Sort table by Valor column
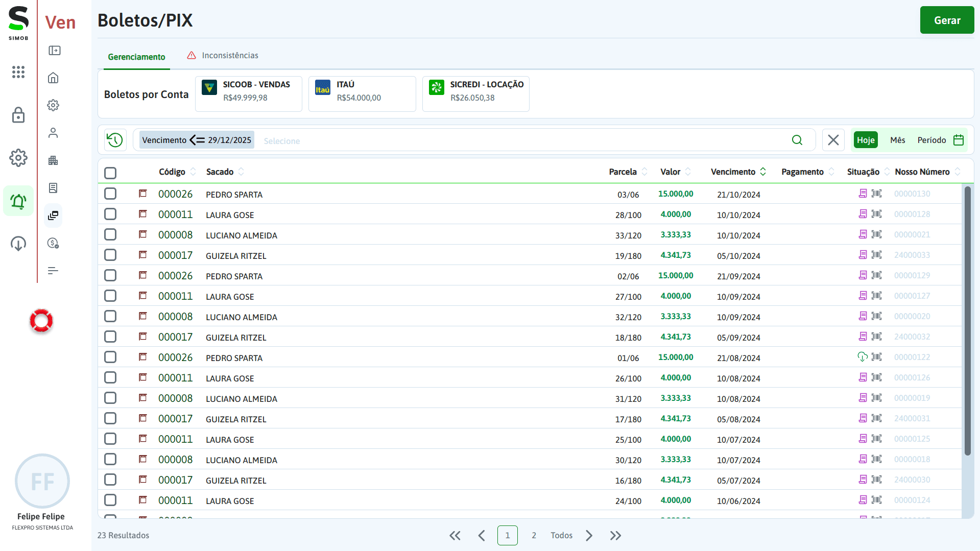980x551 pixels. click(688, 172)
